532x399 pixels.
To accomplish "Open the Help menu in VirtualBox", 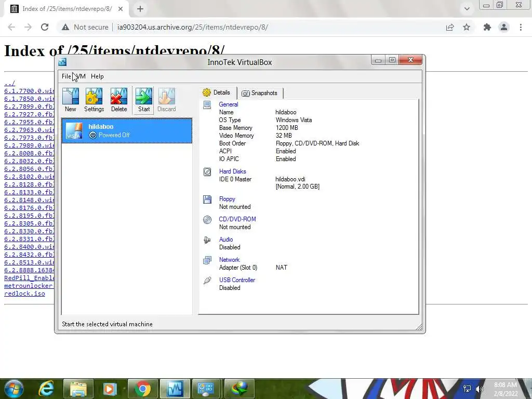I will (97, 76).
